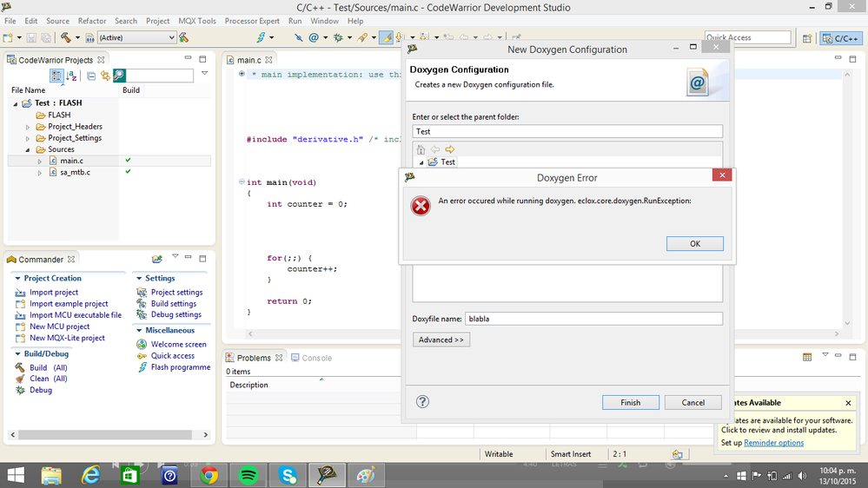This screenshot has width=868, height=488.
Task: Click the Collapse All icon in Projects panel
Action: point(91,76)
